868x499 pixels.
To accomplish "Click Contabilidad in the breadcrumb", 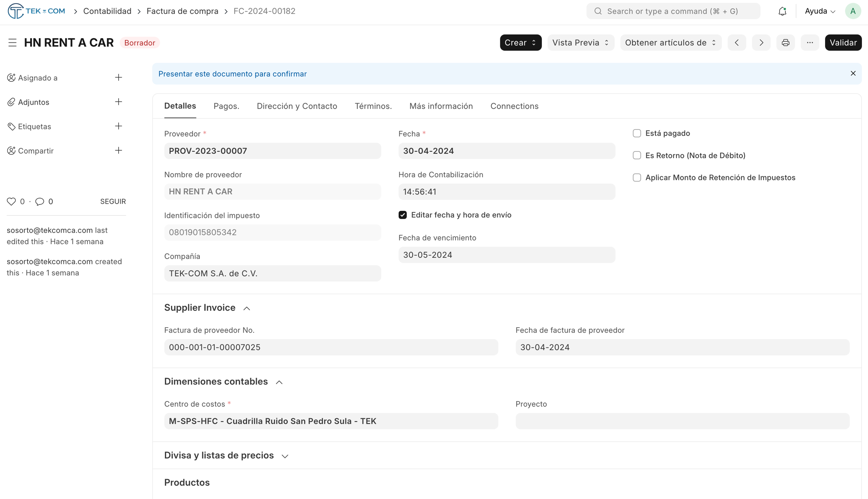I will [x=107, y=11].
